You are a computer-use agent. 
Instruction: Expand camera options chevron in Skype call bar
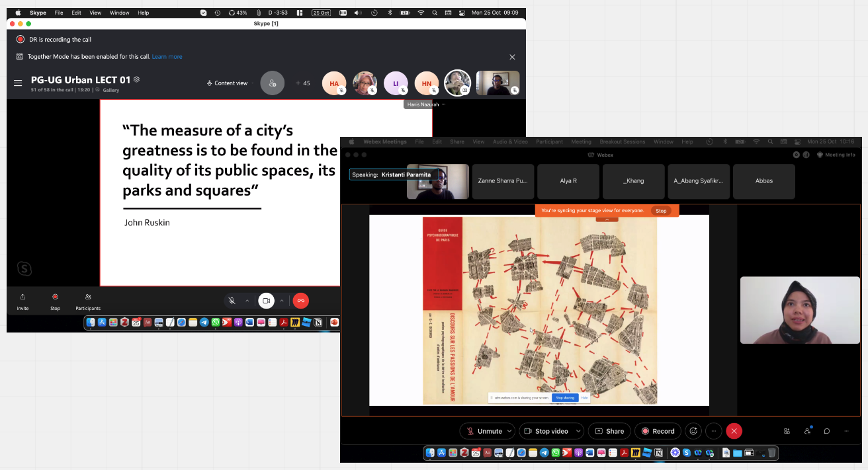(x=281, y=301)
